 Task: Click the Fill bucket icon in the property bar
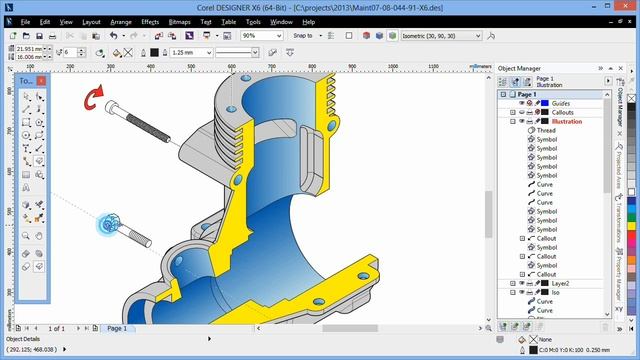click(117, 53)
